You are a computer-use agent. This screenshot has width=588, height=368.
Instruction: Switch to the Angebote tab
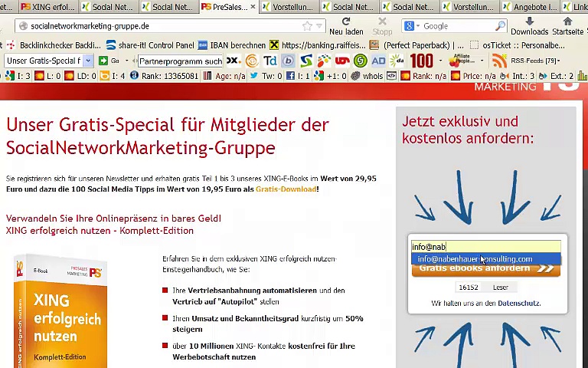point(534,7)
